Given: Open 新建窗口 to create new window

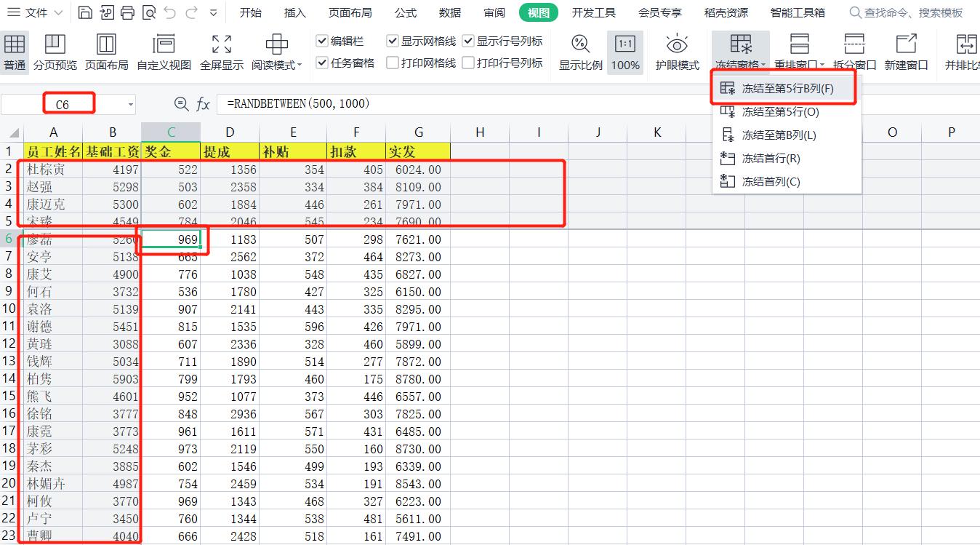Looking at the screenshot, I should pos(904,51).
